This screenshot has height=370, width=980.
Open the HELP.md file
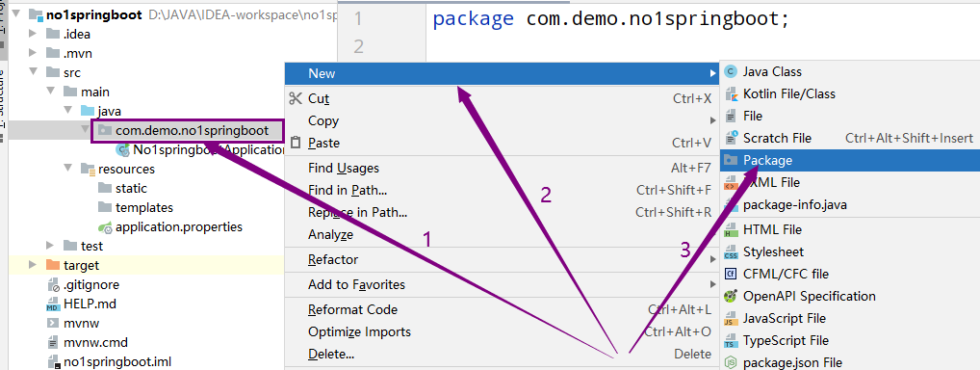pos(90,304)
